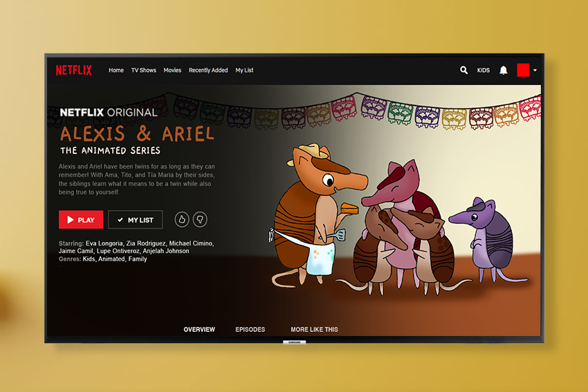This screenshot has height=392, width=588.
Task: Play Alexis & Ariel
Action: tap(81, 220)
